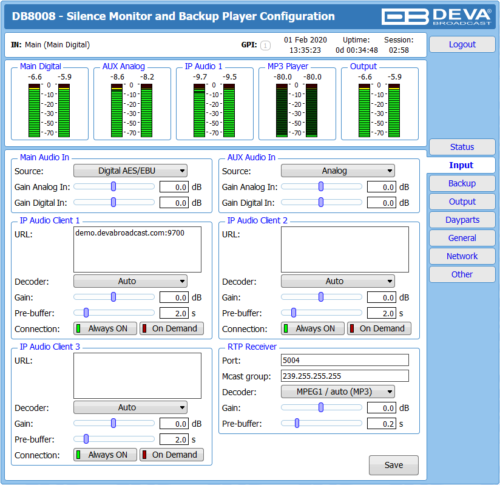Select the Input tab
This screenshot has height=485, width=500.
[x=461, y=165]
